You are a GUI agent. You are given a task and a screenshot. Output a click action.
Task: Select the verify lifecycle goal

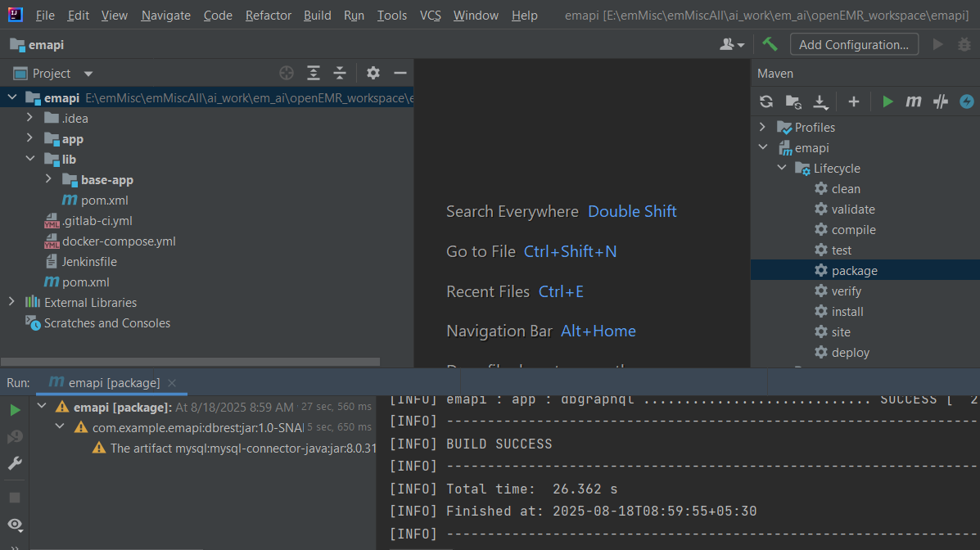coord(847,291)
